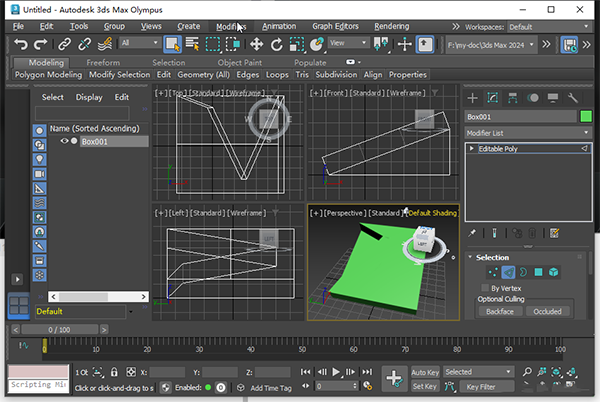600x402 pixels.
Task: Click the Backface culling button
Action: pos(499,311)
